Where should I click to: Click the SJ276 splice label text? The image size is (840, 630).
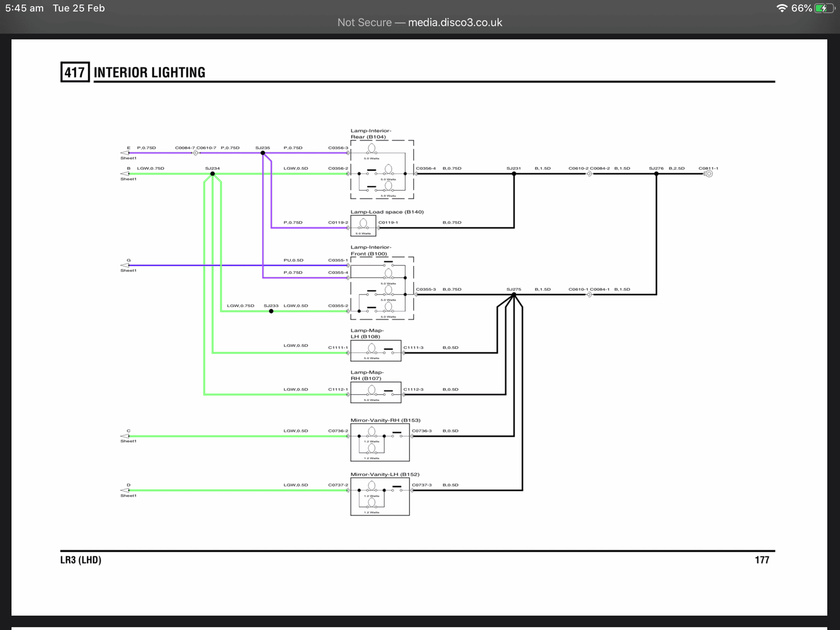pyautogui.click(x=656, y=169)
